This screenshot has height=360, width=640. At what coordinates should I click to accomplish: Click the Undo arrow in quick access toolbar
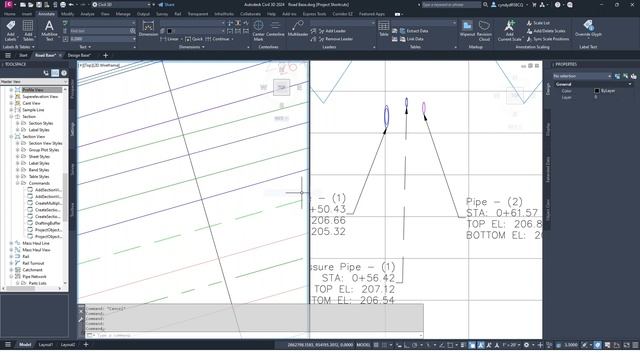tap(71, 4)
